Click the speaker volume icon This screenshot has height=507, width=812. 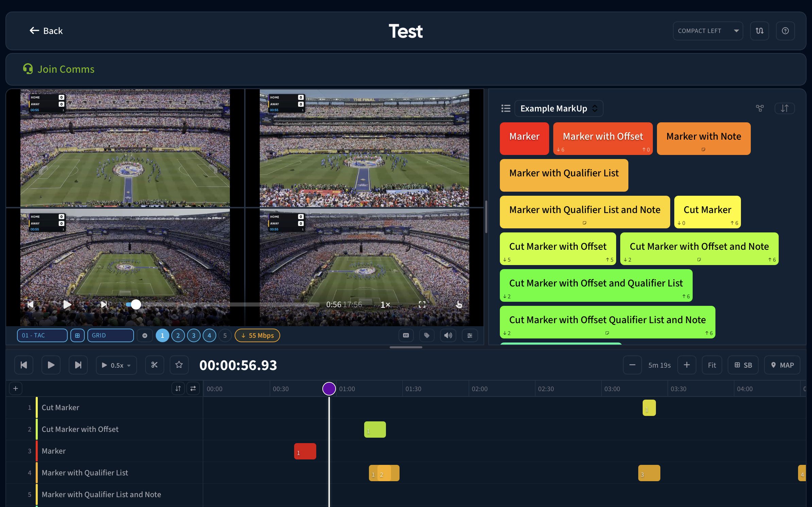[x=448, y=335]
